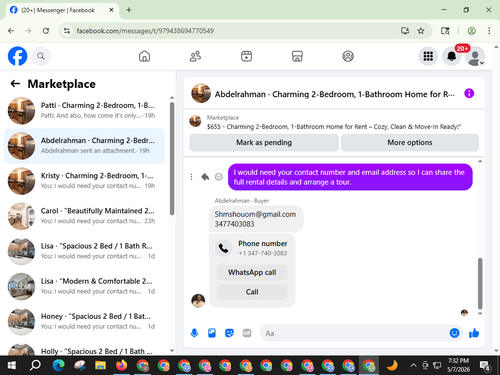Image resolution: width=500 pixels, height=375 pixels.
Task: Select the Messenger | Facebook tab
Action: 62,10
